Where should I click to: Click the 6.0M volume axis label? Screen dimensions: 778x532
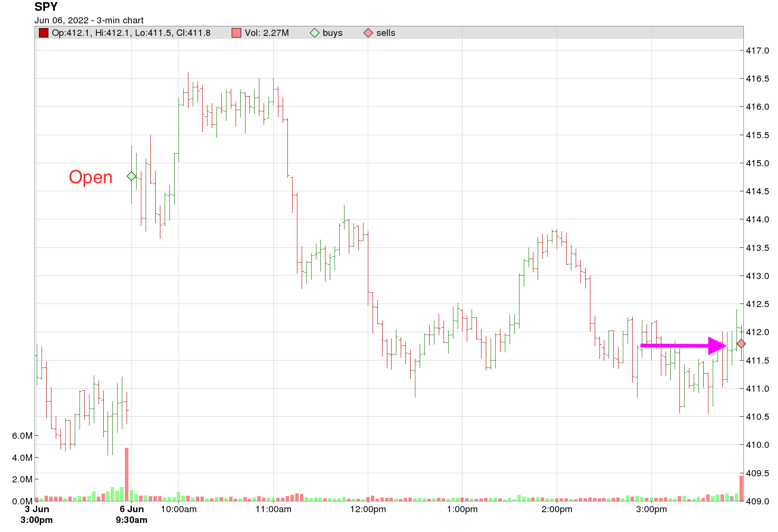click(x=22, y=436)
